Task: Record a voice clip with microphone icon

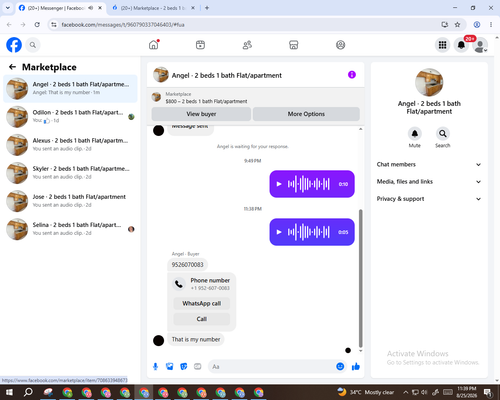Action: click(155, 367)
